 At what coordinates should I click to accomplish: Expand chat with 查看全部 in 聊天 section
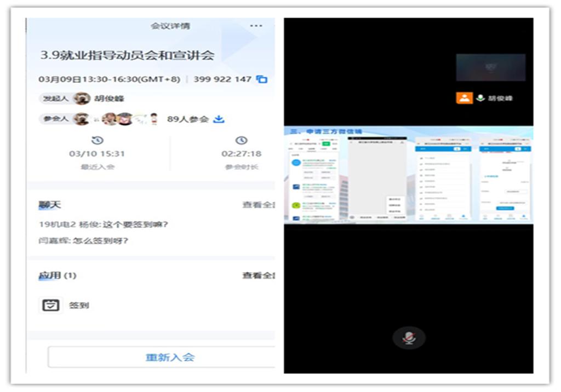pyautogui.click(x=259, y=205)
